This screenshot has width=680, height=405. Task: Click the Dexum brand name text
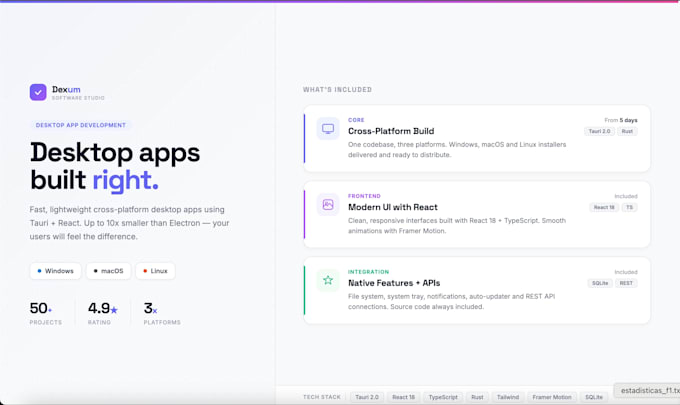point(66,89)
